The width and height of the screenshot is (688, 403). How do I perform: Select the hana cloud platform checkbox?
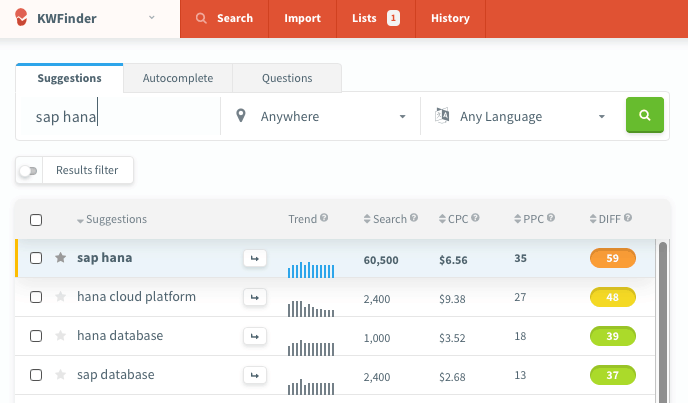coord(36,297)
